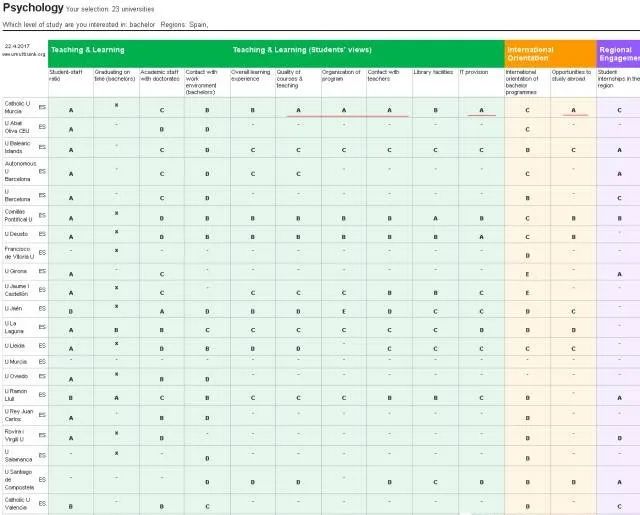The height and width of the screenshot is (515, 640).
Task: Click the Psychology page title
Action: coord(33,8)
